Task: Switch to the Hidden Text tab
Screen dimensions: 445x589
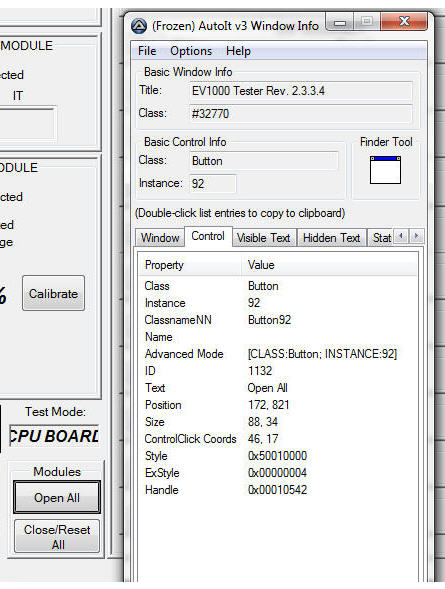Action: click(332, 238)
